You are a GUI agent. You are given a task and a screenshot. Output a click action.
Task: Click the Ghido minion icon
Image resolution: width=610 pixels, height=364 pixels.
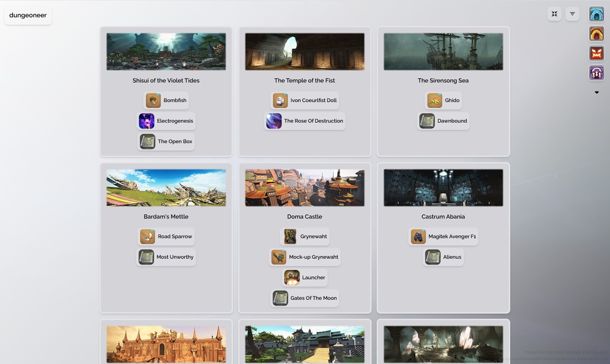pos(435,100)
